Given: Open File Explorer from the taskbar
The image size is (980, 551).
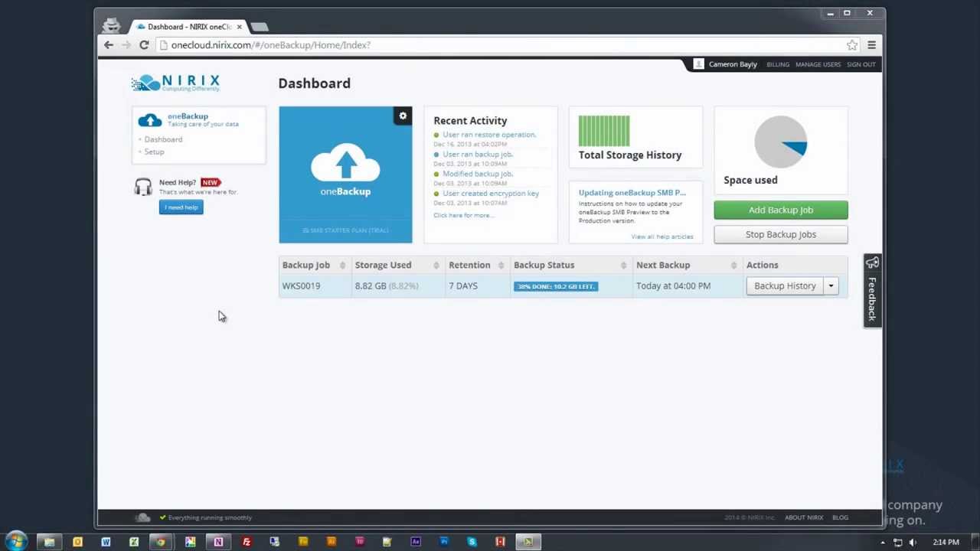Looking at the screenshot, I should [49, 542].
